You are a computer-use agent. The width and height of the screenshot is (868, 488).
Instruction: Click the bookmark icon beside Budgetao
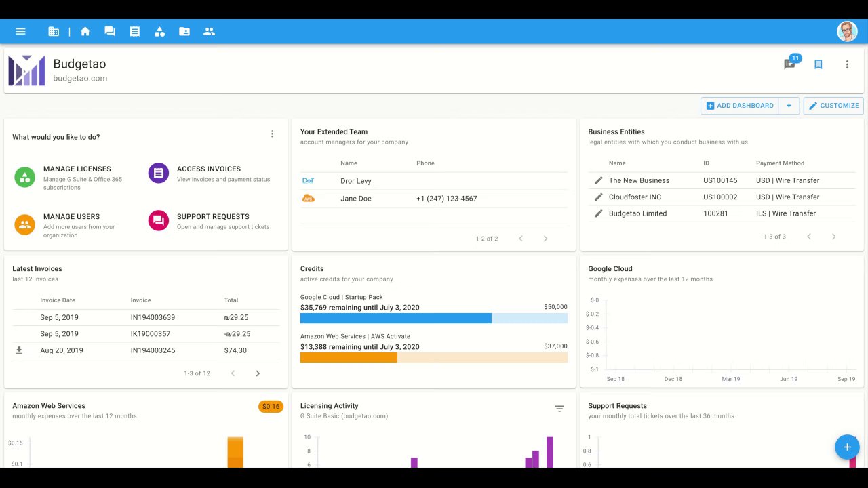point(818,64)
